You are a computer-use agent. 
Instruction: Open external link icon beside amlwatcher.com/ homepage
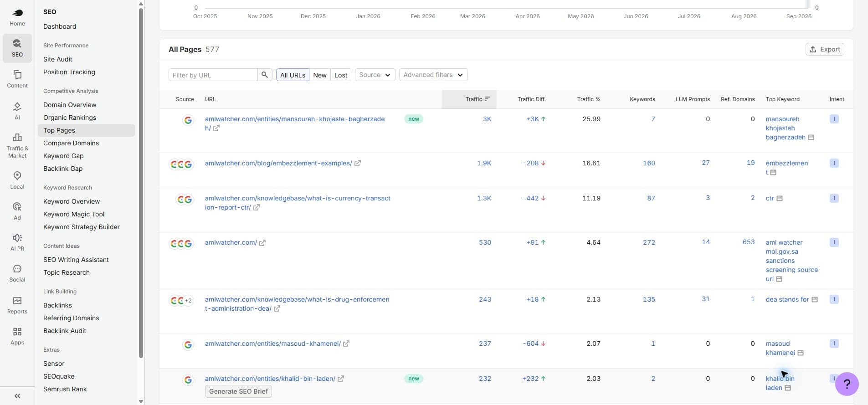[x=262, y=243]
